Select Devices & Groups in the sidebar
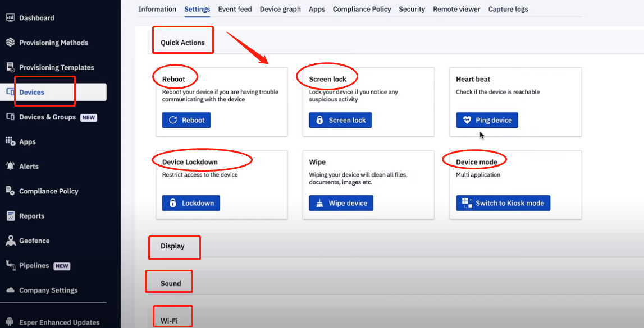Viewport: 644px width, 328px height. 47,117
